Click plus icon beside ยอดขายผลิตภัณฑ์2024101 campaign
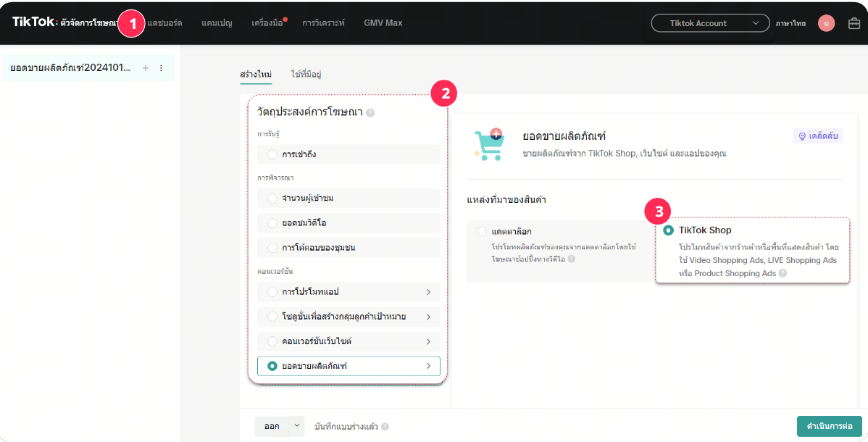The image size is (868, 442). point(146,68)
